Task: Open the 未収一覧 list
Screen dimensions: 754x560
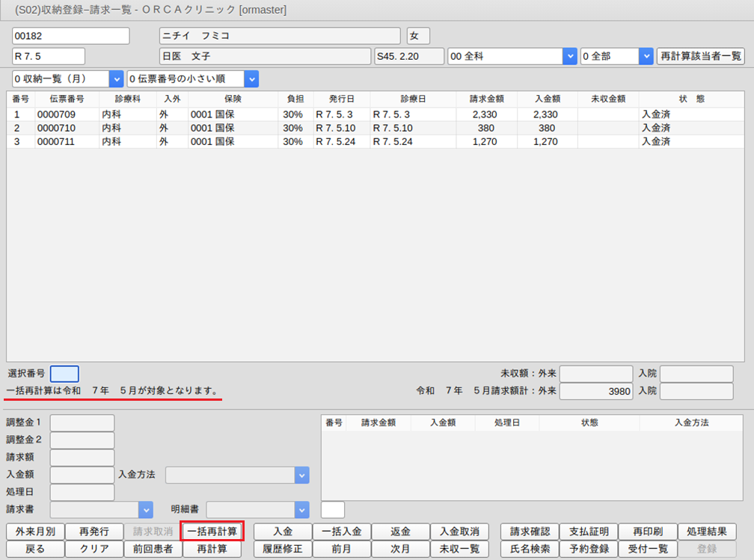Action: (x=459, y=549)
